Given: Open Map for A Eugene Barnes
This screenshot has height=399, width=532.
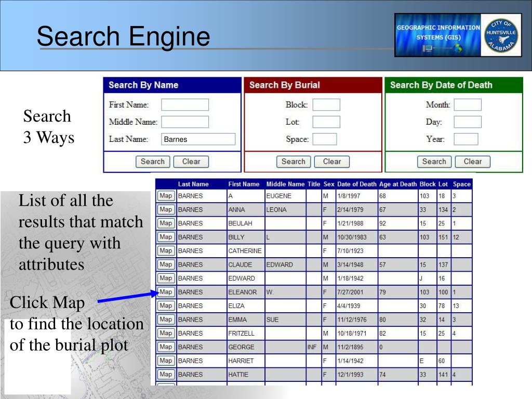Looking at the screenshot, I should coord(166,196).
